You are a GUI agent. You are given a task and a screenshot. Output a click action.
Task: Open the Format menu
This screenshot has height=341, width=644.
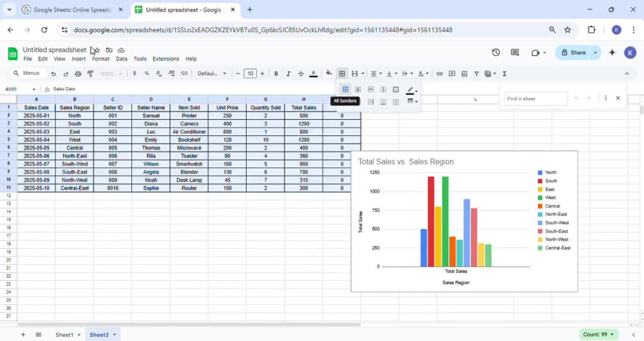click(100, 59)
